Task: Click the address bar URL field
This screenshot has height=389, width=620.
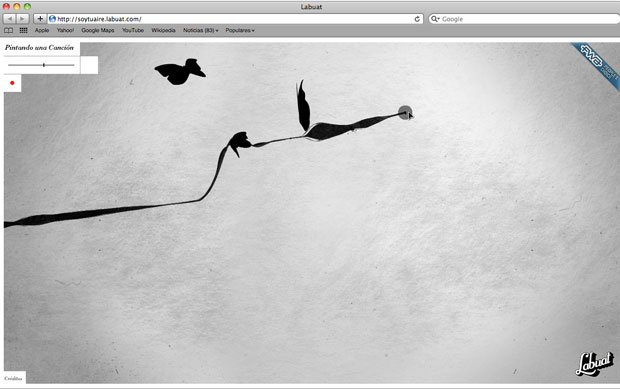Action: coord(235,19)
